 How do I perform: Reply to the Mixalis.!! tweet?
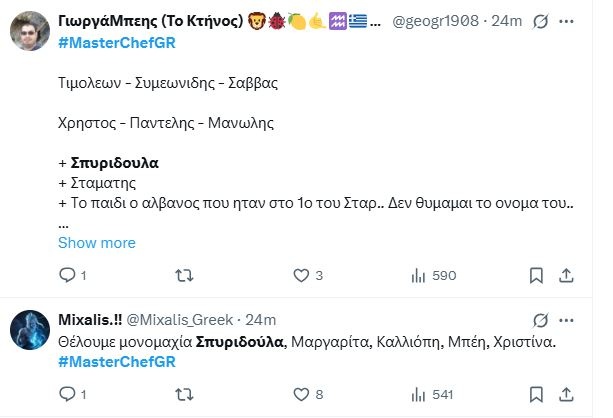(x=67, y=394)
